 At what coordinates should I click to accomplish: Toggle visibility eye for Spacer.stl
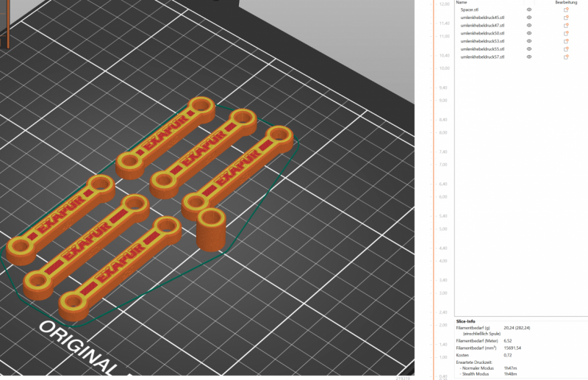pyautogui.click(x=529, y=10)
